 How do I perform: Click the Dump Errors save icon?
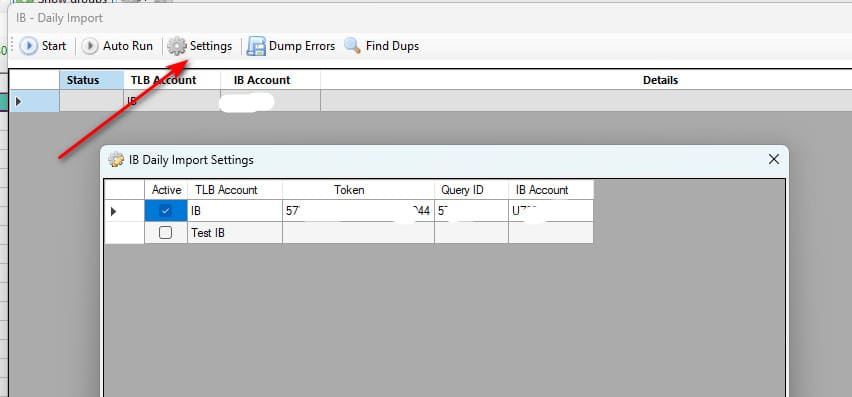tap(256, 46)
